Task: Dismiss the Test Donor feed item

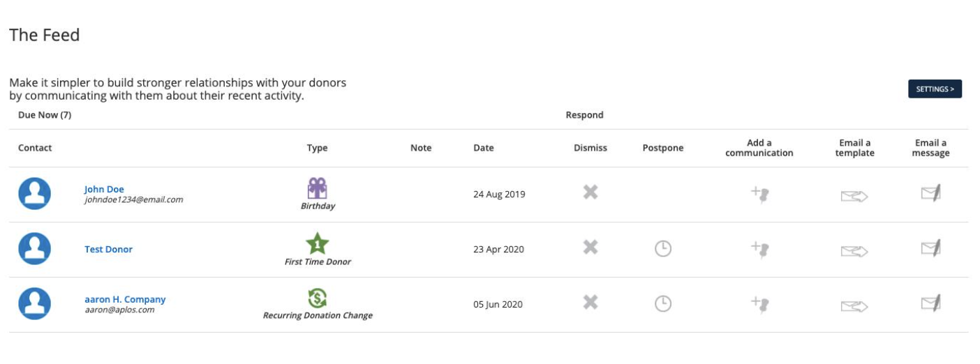Action: (591, 247)
